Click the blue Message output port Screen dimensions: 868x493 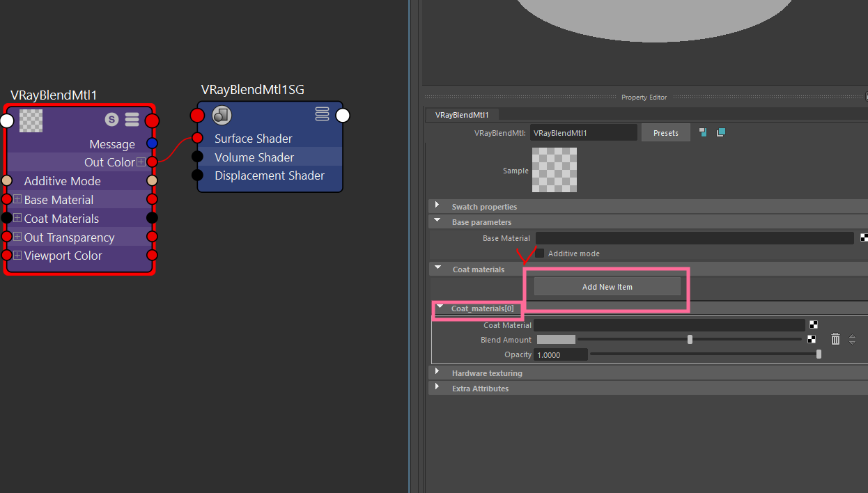click(x=152, y=143)
